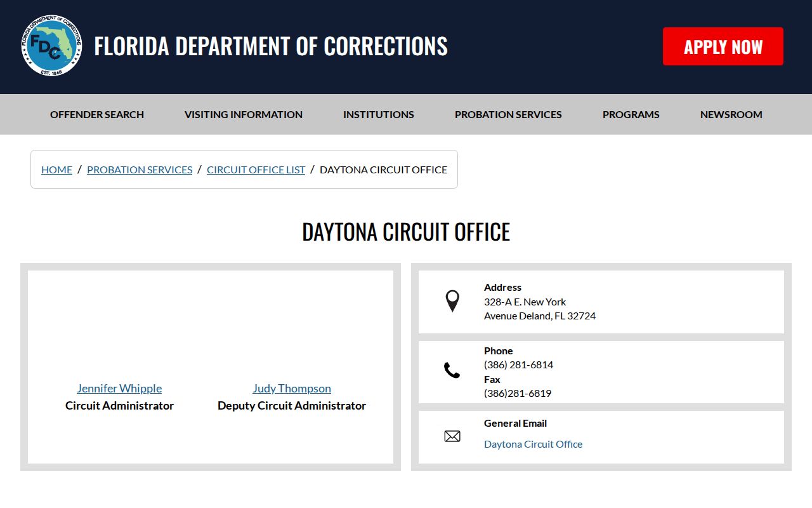Click the Avenue Deland, FL 32724 line
812x508 pixels.
(x=540, y=316)
